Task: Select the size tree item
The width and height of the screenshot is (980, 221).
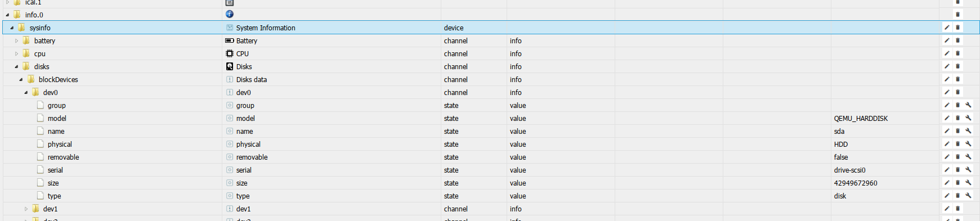Action: pos(53,183)
